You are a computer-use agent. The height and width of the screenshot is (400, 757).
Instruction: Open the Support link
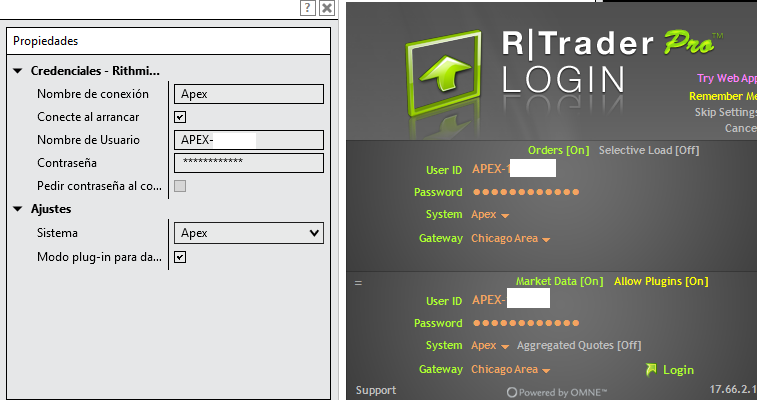click(376, 390)
